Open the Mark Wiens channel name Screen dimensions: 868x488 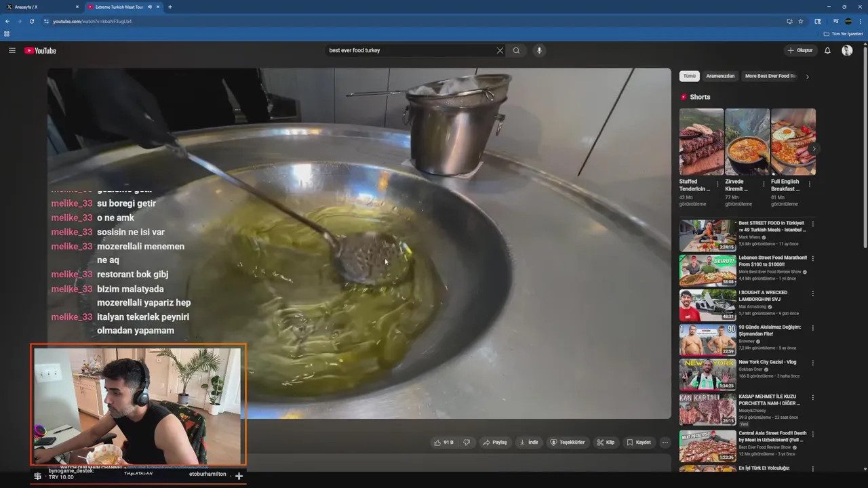(751, 237)
